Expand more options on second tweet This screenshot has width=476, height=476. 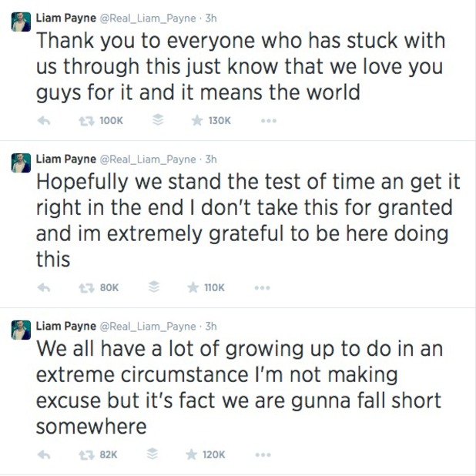coord(263,287)
